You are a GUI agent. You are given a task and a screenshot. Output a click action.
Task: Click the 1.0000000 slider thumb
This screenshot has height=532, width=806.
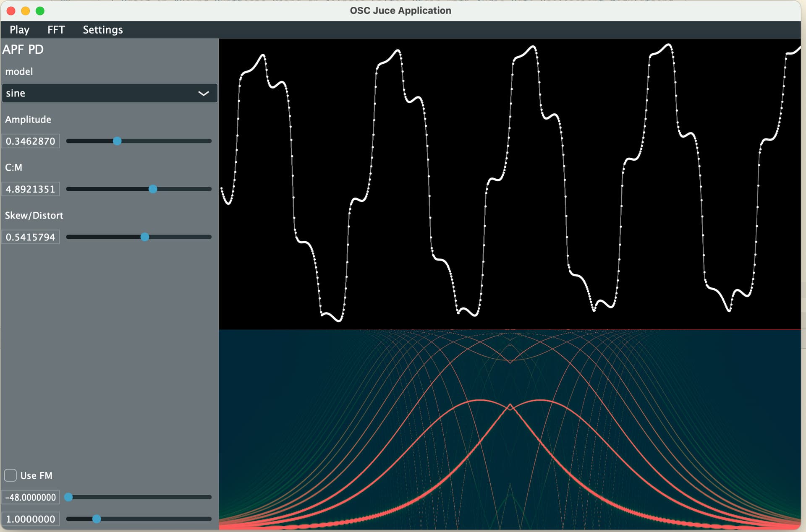(x=97, y=519)
